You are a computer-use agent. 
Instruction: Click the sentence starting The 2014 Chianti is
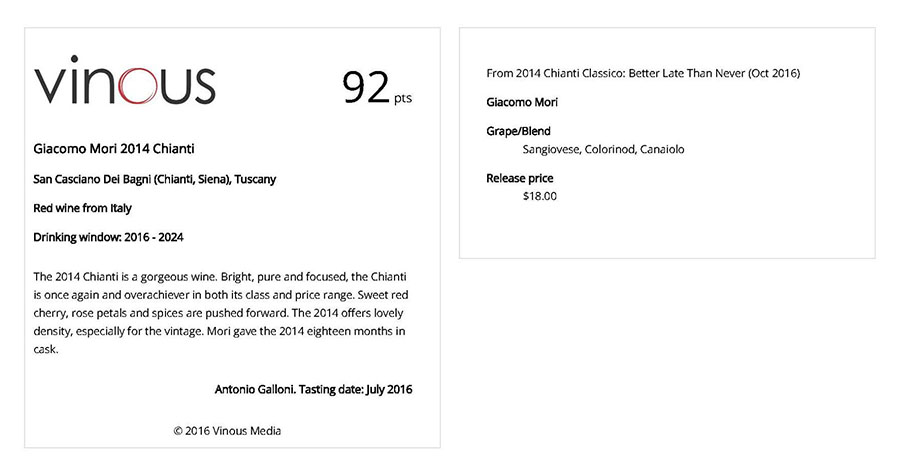130,275
